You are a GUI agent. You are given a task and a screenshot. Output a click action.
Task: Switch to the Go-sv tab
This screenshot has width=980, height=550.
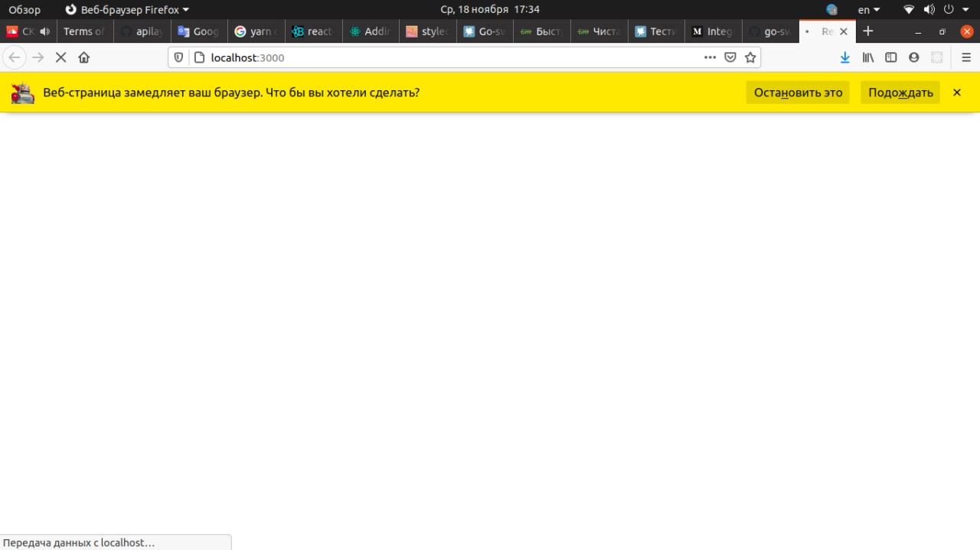(x=485, y=31)
